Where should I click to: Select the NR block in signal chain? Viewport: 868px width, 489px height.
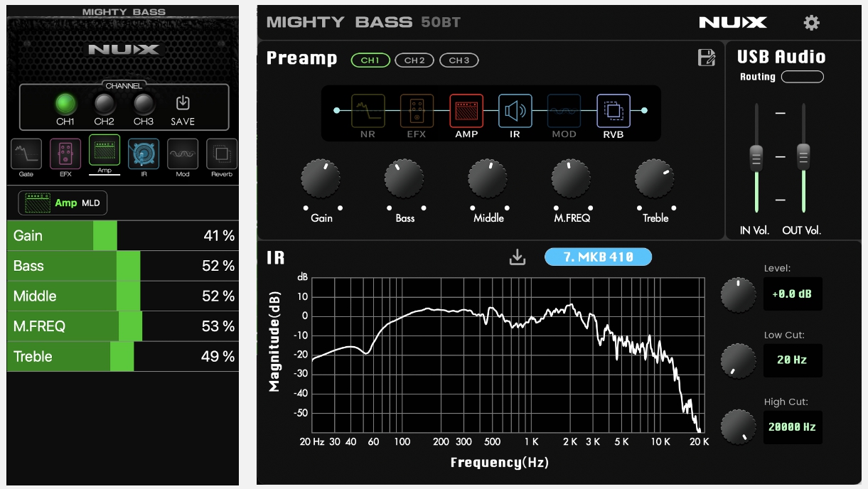(x=368, y=111)
